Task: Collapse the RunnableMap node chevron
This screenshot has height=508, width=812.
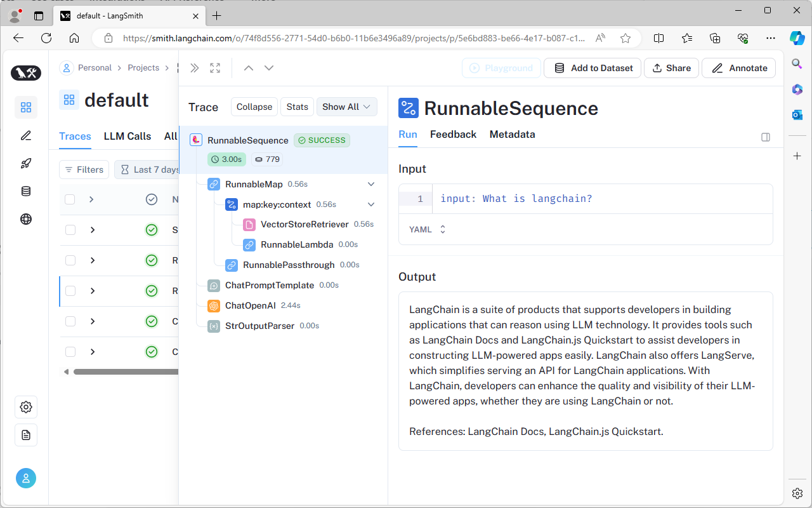Action: 371,184
